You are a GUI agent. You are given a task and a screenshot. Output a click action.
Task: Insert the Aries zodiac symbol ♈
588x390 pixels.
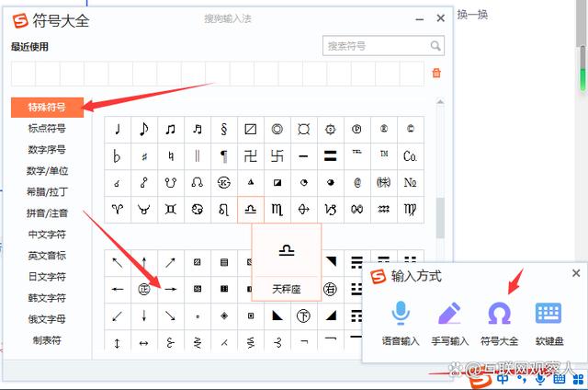pyautogui.click(x=118, y=210)
